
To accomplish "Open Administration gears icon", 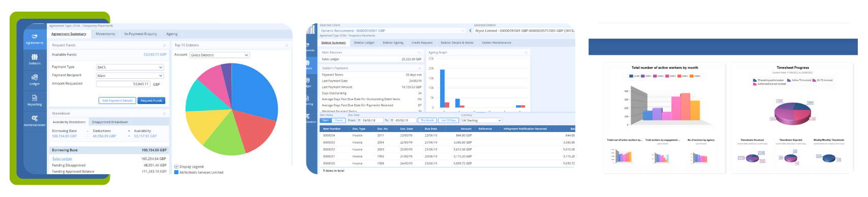I will [x=35, y=121].
